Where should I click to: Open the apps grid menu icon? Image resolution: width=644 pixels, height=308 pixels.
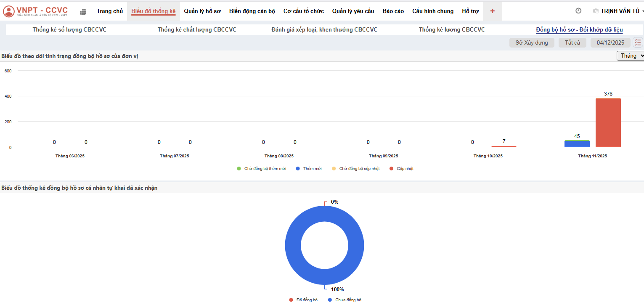pyautogui.click(x=83, y=12)
